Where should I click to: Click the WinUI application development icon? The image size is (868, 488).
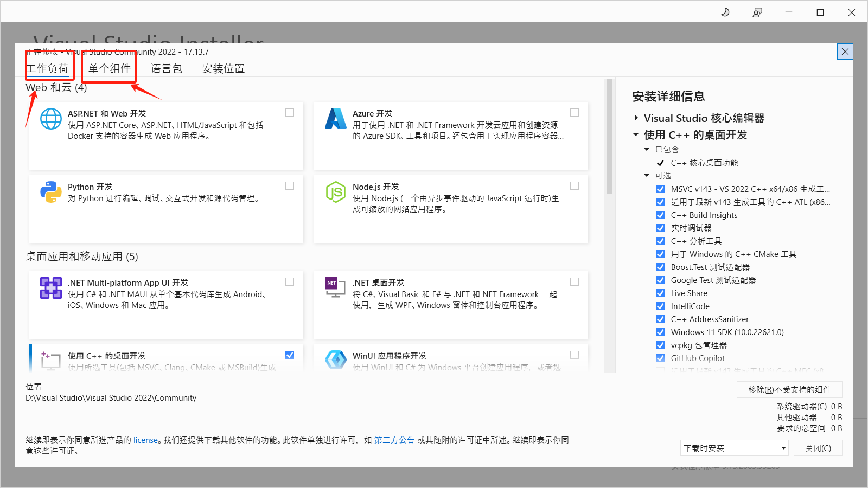pyautogui.click(x=335, y=360)
